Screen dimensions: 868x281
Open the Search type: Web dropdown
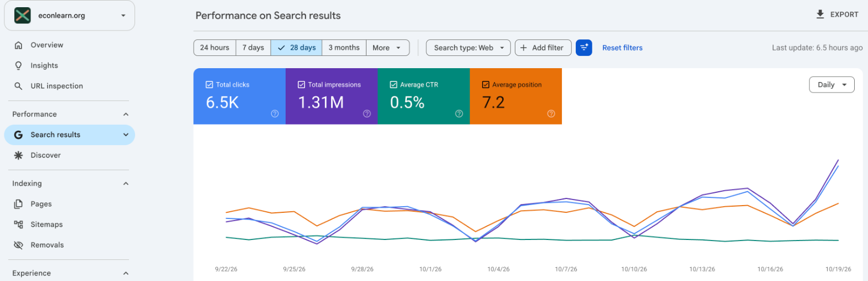coord(468,48)
